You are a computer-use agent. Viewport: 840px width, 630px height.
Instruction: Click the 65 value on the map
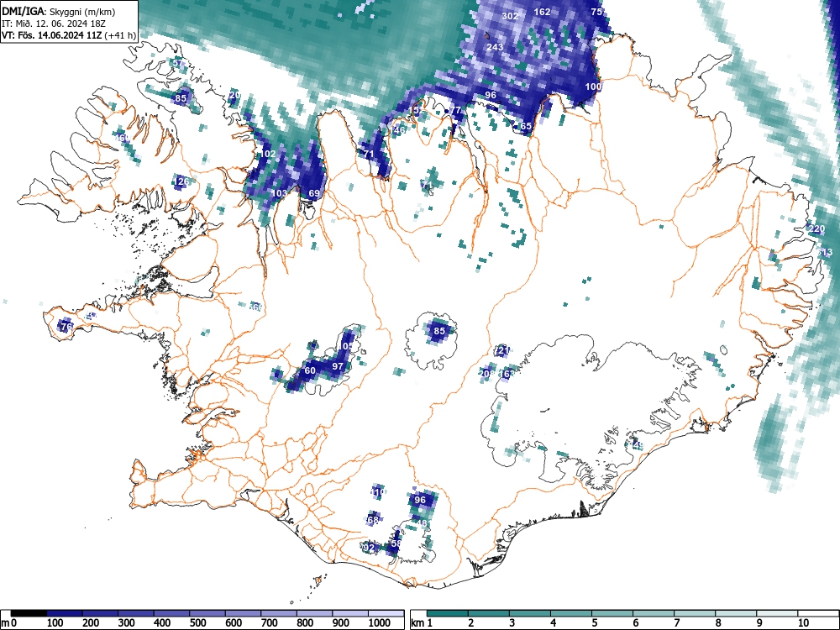[x=526, y=127]
